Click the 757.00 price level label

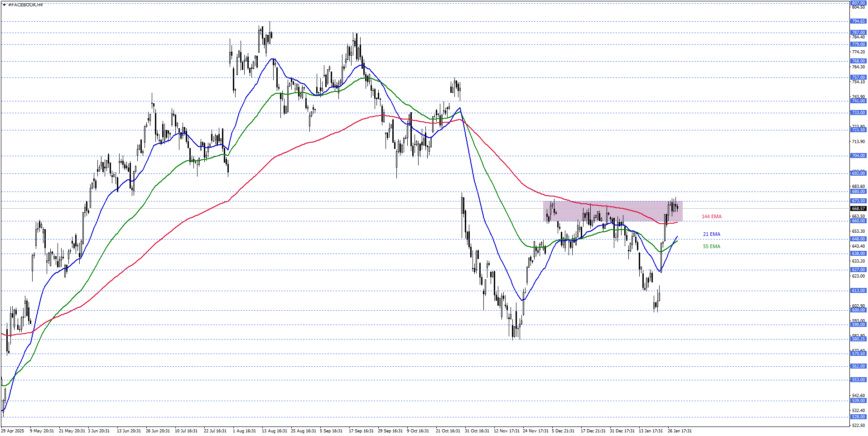pyautogui.click(x=858, y=77)
